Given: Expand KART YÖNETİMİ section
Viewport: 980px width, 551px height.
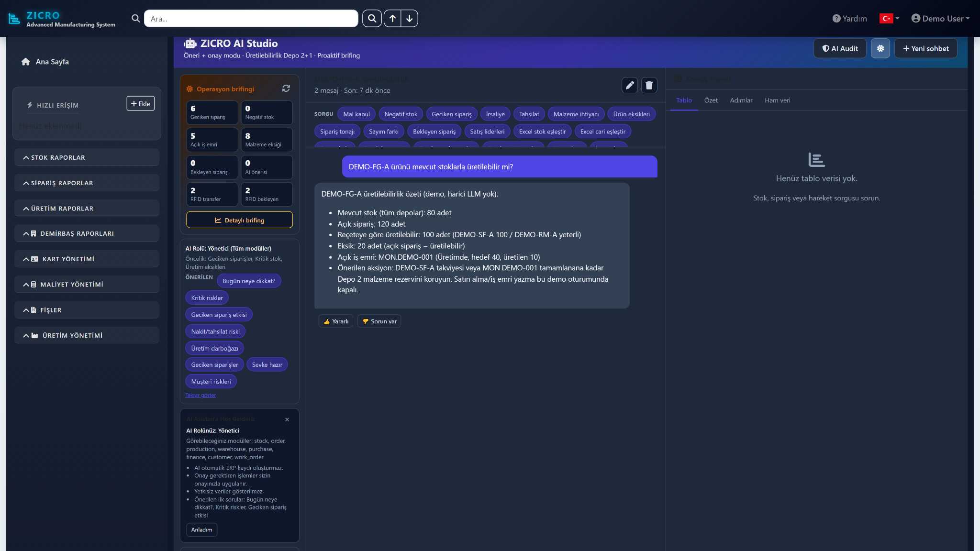Looking at the screenshot, I should [x=87, y=259].
